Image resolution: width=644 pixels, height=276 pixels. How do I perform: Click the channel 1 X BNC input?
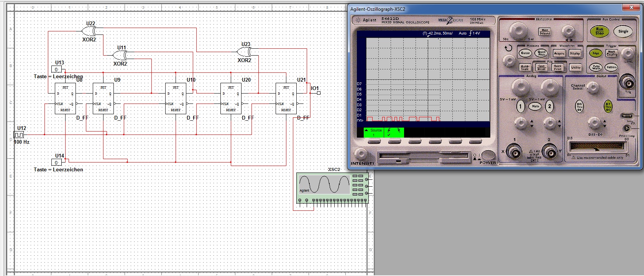pos(514,152)
